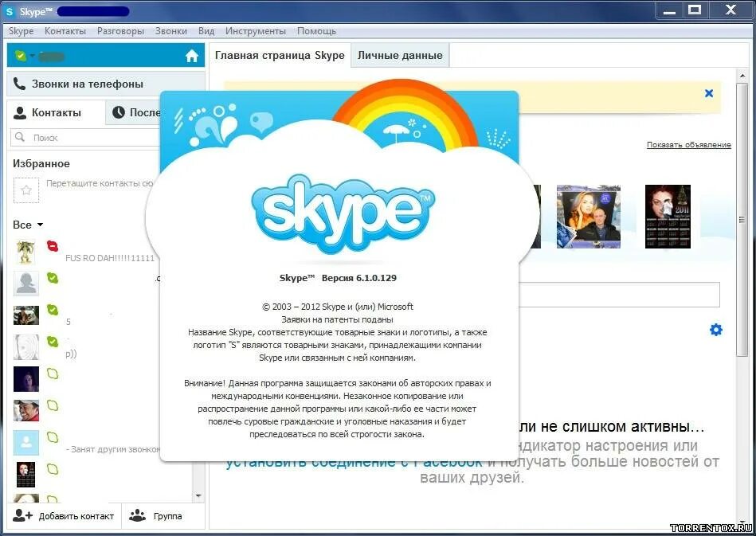Screen dimensions: 756x536
Task: Open the blonde woman and man photo thumbnail
Action: [x=588, y=217]
